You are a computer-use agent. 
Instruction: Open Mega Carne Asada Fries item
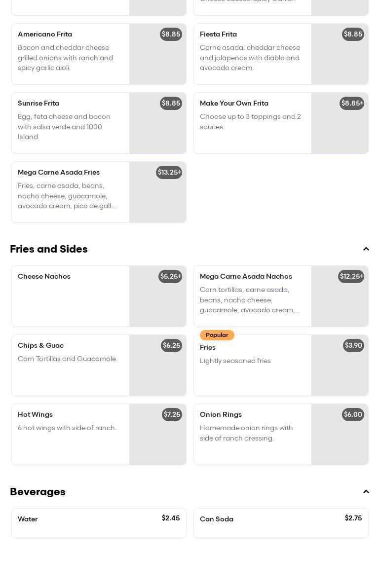tap(70, 192)
